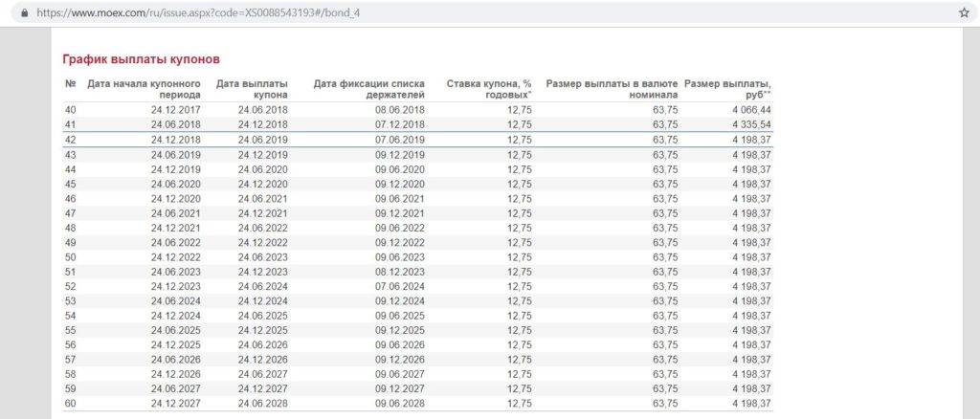Click 'Дата начала купонного периода' column header
The height and width of the screenshot is (419, 980).
[x=145, y=89]
